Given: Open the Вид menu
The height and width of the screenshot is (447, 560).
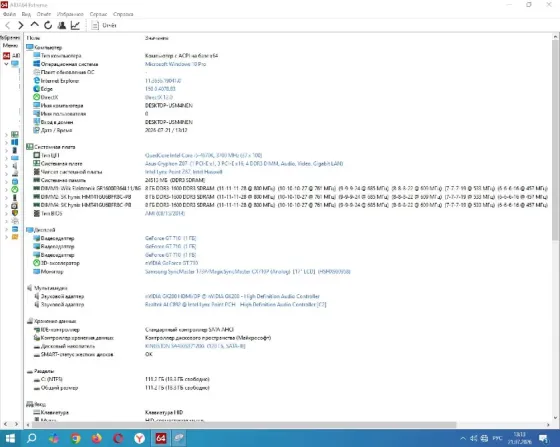Looking at the screenshot, I should [x=26, y=14].
